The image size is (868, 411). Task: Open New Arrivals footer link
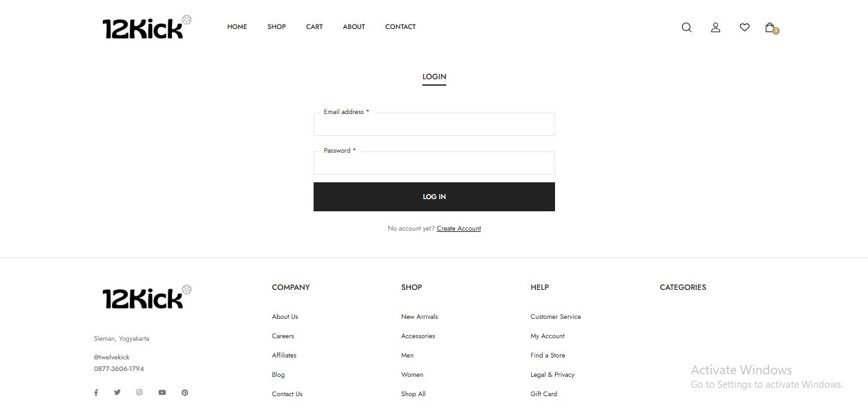point(419,317)
